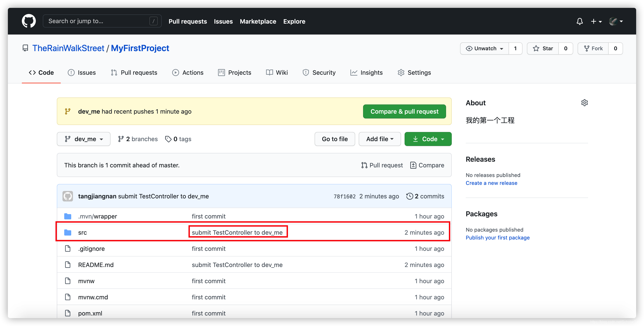644x326 pixels.
Task: Open the pom.xml file
Action: tap(90, 313)
